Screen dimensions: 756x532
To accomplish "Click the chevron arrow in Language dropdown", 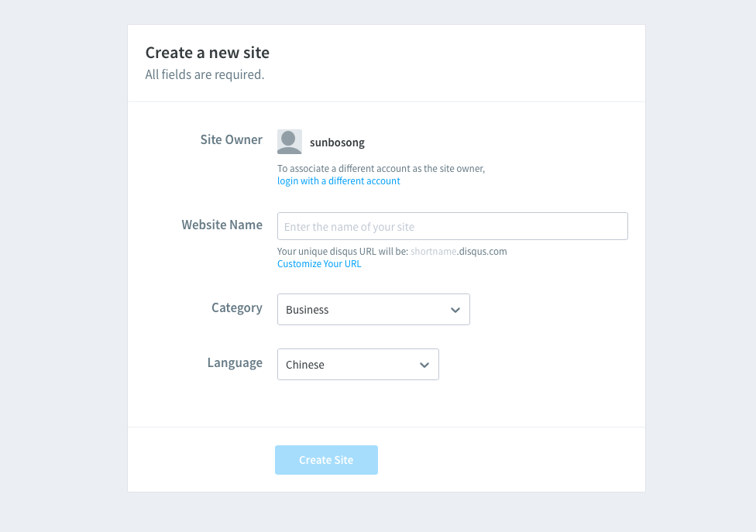I will tap(424, 365).
